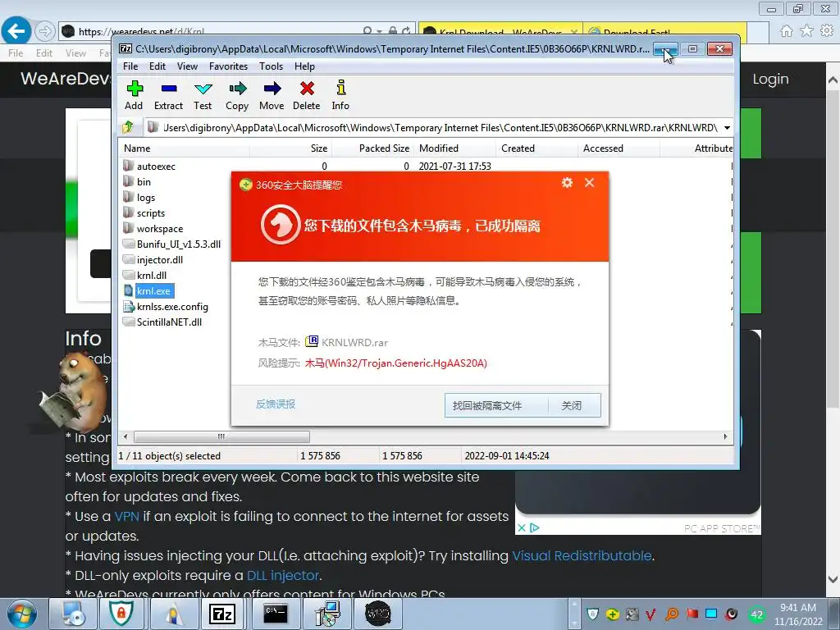This screenshot has width=840, height=630.
Task: Click the green 42 tray icon
Action: tap(756, 615)
